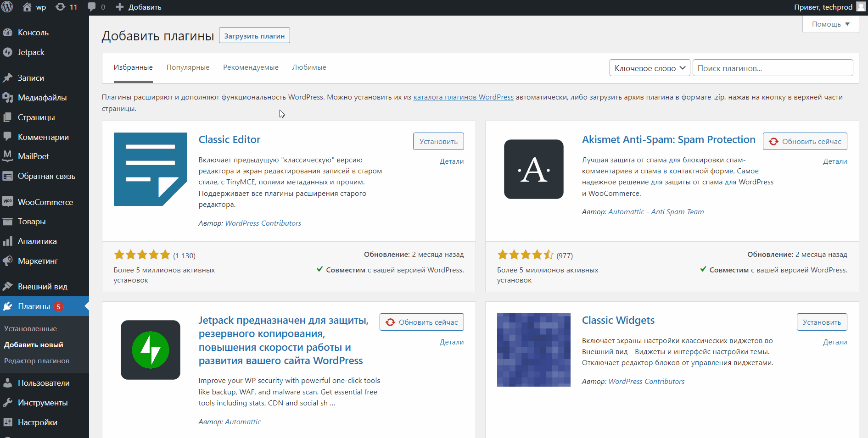Click Обновить сейчас for Akismet

point(805,141)
